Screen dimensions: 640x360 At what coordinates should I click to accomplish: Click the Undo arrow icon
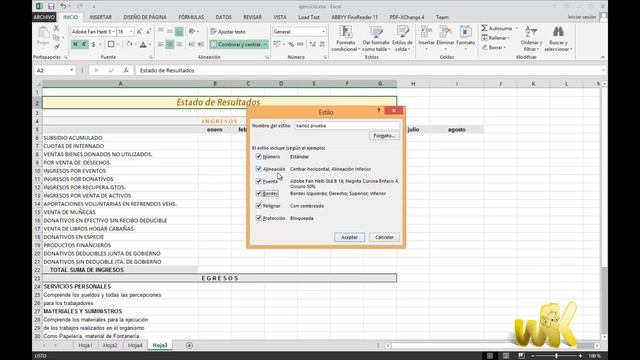pyautogui.click(x=63, y=6)
